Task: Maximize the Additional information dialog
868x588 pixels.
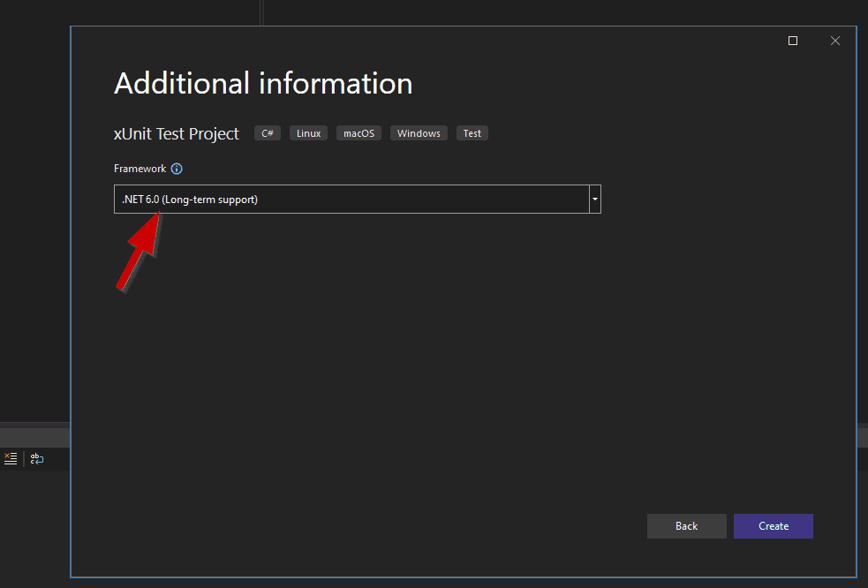Action: (x=793, y=41)
